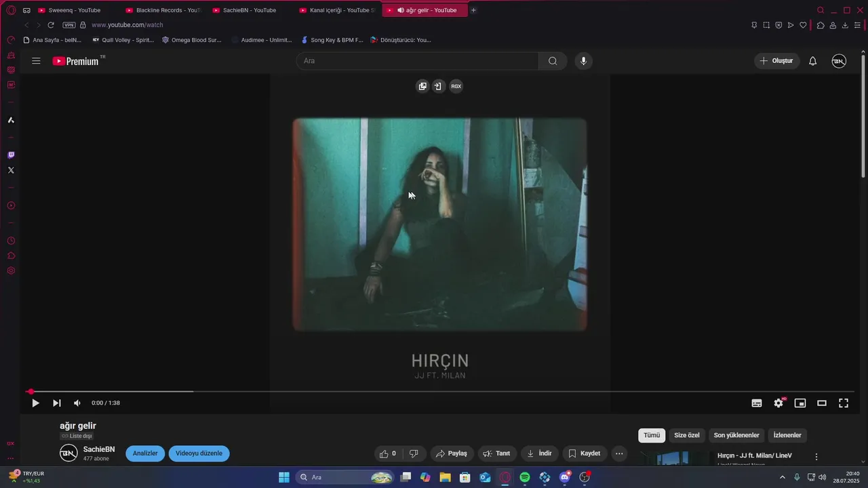Go to YouTube Premium home logo
The height and width of the screenshot is (488, 868).
coord(77,61)
